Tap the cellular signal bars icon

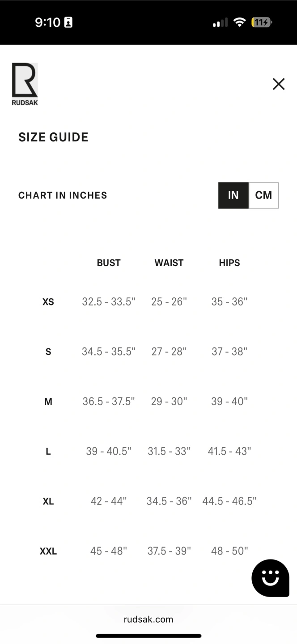coord(220,22)
